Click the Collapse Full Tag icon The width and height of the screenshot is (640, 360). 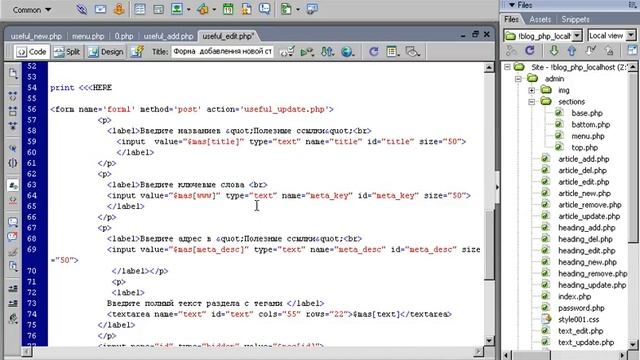point(13,96)
